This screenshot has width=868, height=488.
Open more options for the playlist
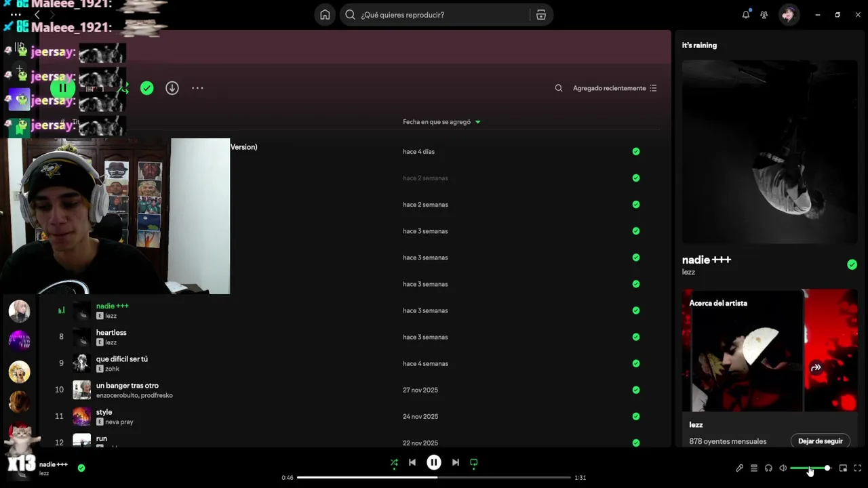(197, 88)
